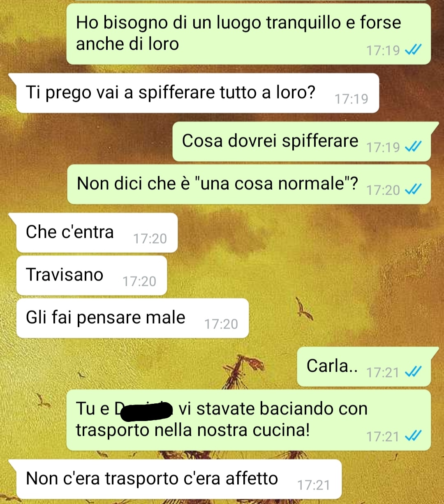Tap double checkmarks beside 'Cosa dovrei spifferare'

coord(413,147)
